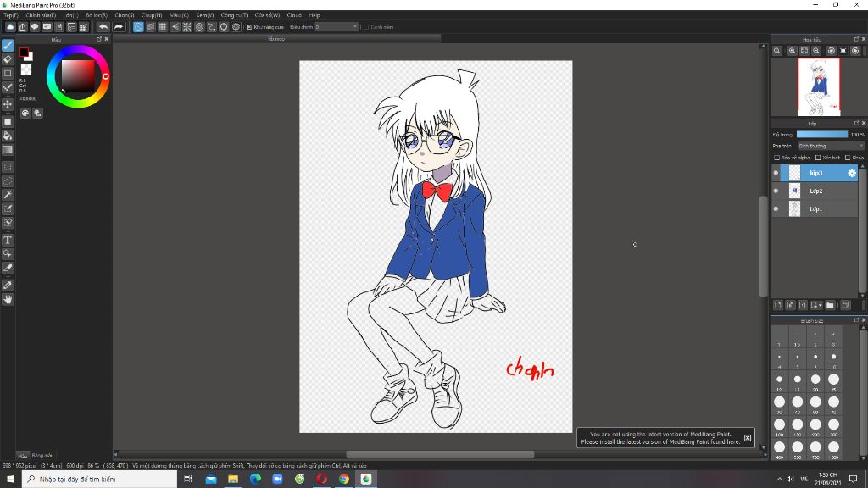Close the Màu color panel

pyautogui.click(x=107, y=39)
